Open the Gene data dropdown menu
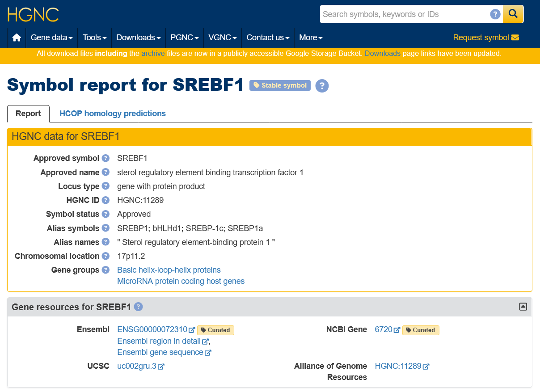The height and width of the screenshot is (392, 540). [52, 38]
